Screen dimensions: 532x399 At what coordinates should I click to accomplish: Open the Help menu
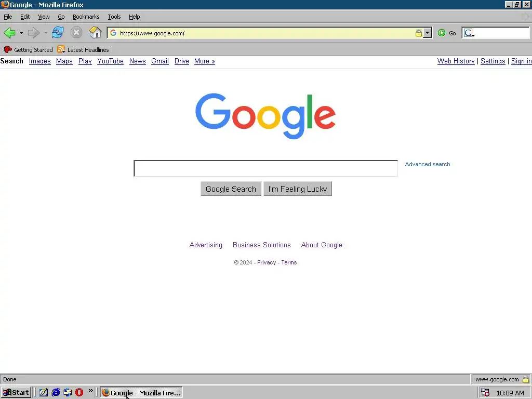point(135,17)
